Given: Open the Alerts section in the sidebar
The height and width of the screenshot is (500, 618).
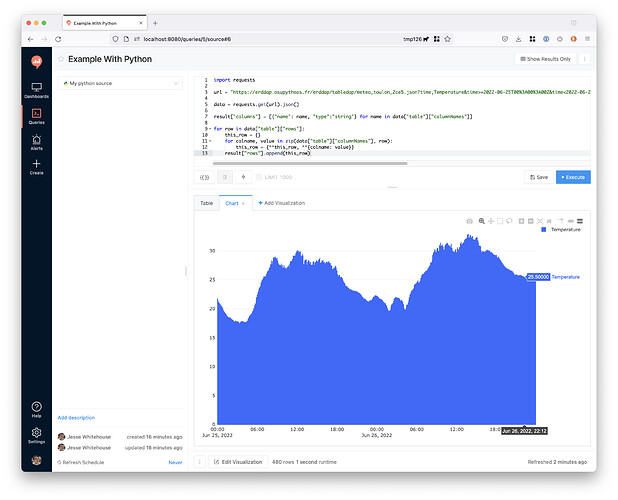Looking at the screenshot, I should (37, 142).
